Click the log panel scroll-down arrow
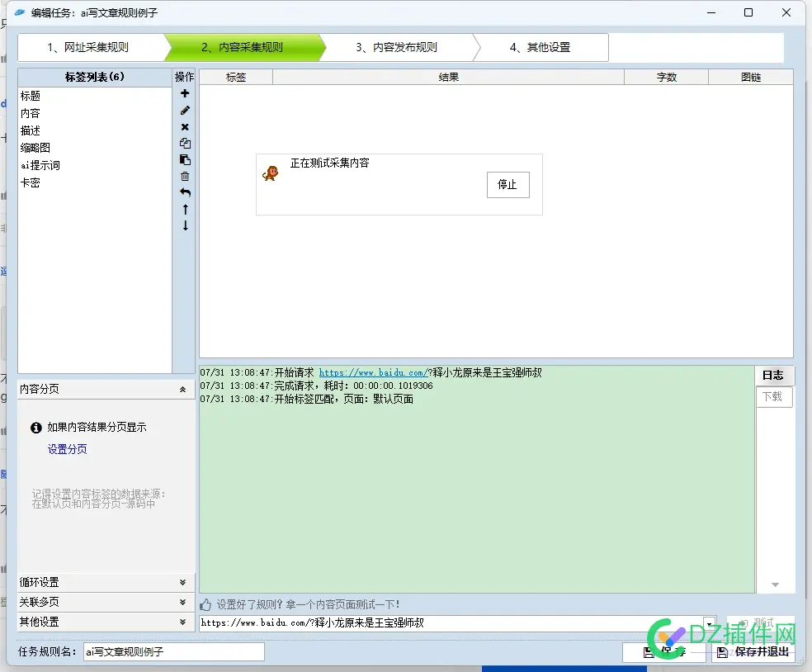Image resolution: width=812 pixels, height=672 pixels. click(775, 585)
